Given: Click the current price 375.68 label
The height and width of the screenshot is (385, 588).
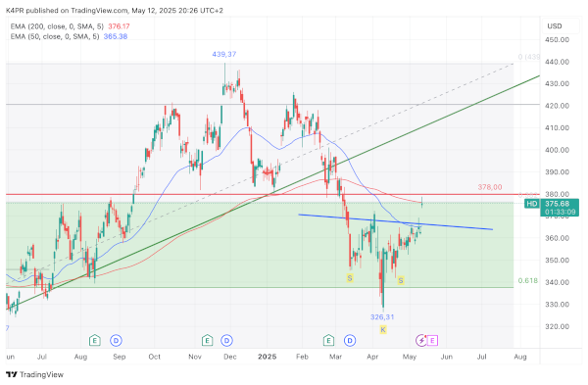Looking at the screenshot, I should coord(557,204).
